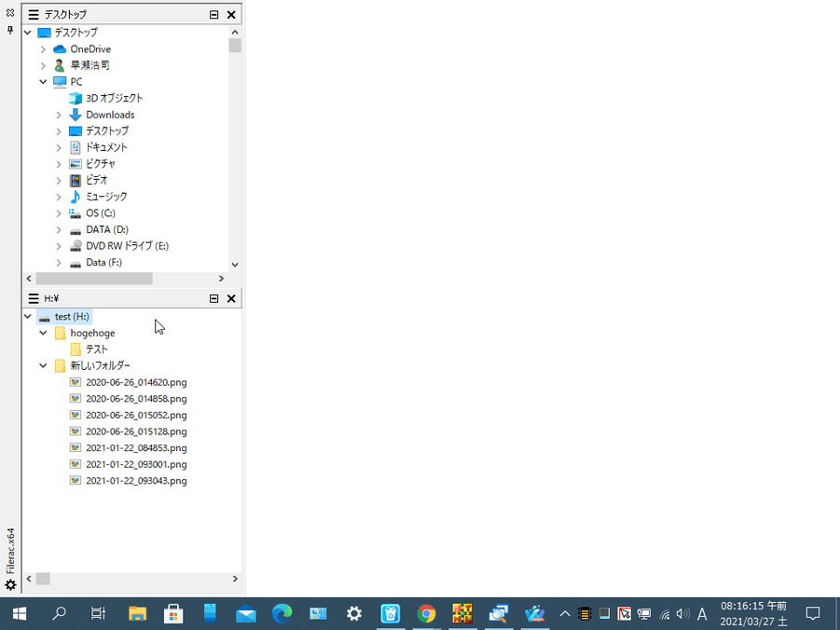Expand the ピクチャ folder node
The height and width of the screenshot is (630, 840).
point(59,164)
